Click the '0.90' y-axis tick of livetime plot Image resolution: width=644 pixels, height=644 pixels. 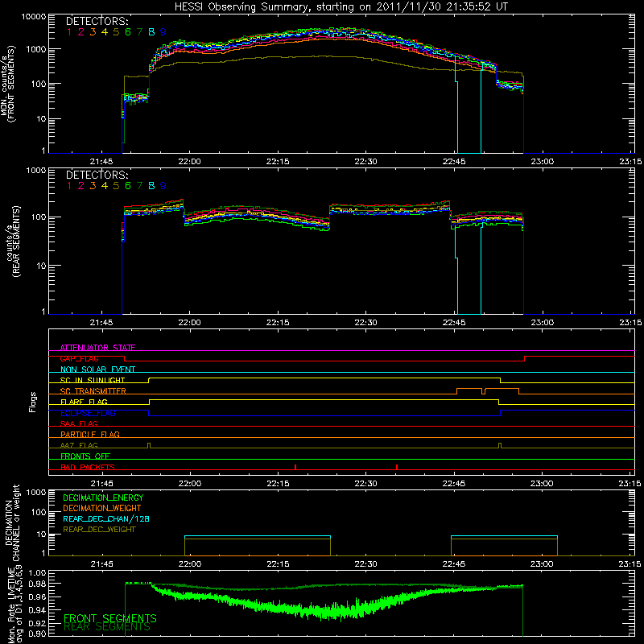(38, 634)
